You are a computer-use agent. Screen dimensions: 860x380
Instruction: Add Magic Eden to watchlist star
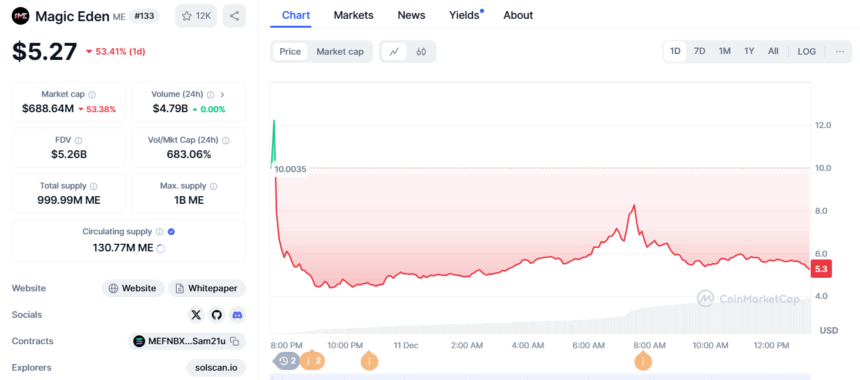(x=196, y=16)
